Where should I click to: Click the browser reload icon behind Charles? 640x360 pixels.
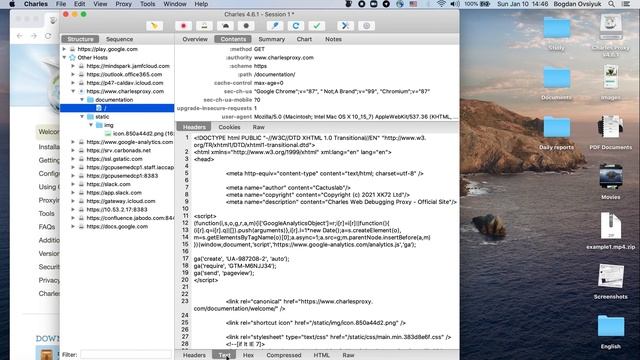(48, 36)
